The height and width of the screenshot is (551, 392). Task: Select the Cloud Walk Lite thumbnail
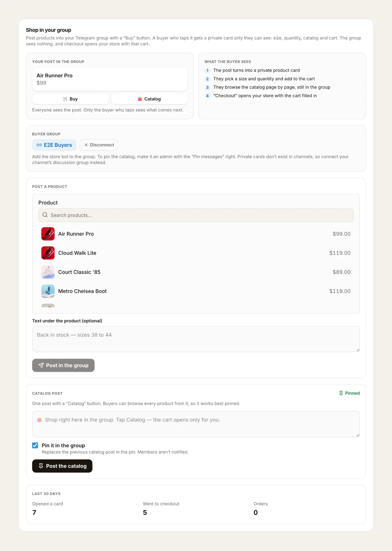[48, 253]
